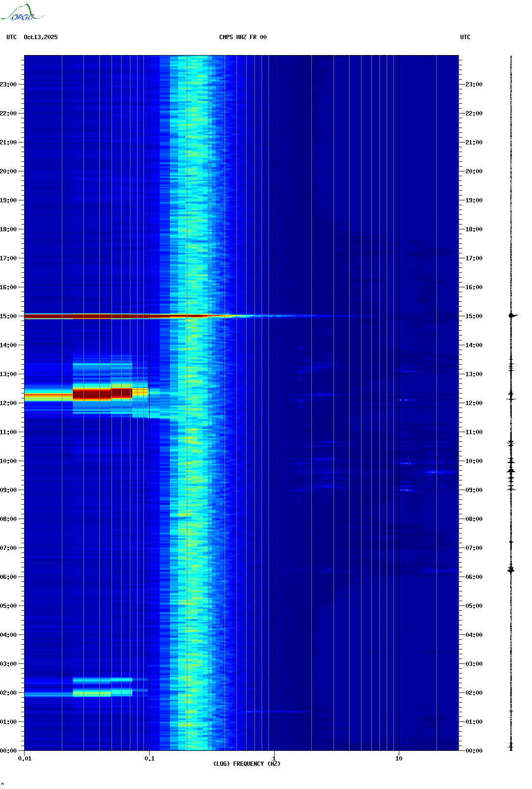Click the left axis 22:00 time label
The image size is (532, 789).
pyautogui.click(x=8, y=113)
